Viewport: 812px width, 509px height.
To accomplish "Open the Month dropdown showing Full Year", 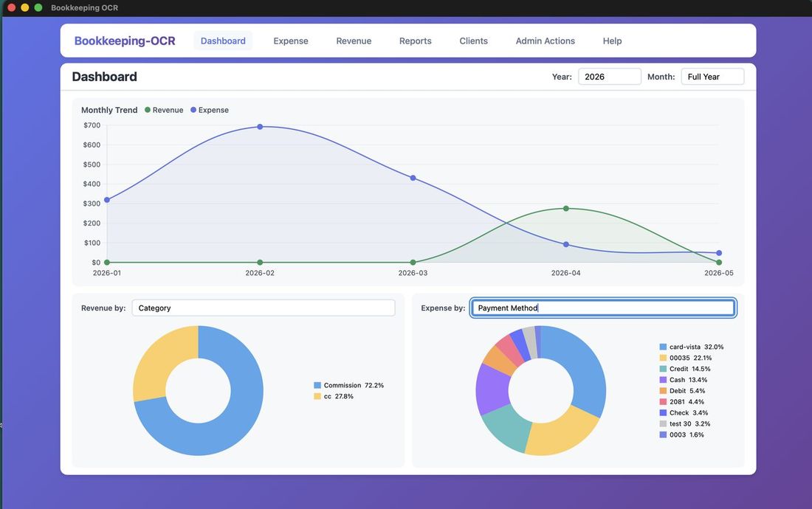I will 712,76.
